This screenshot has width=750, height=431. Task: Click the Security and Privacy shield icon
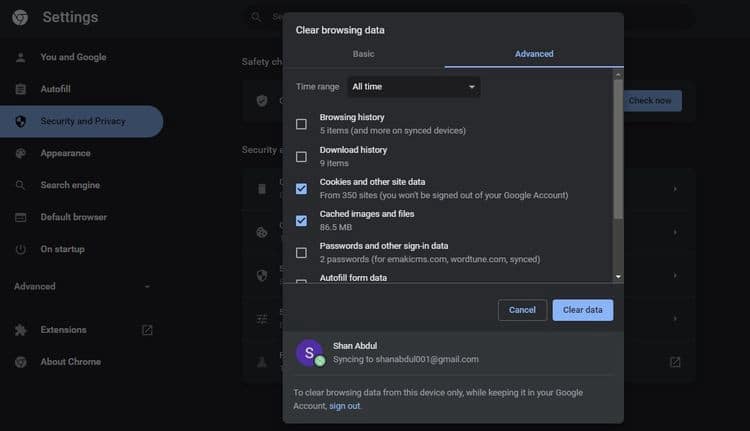coord(21,121)
